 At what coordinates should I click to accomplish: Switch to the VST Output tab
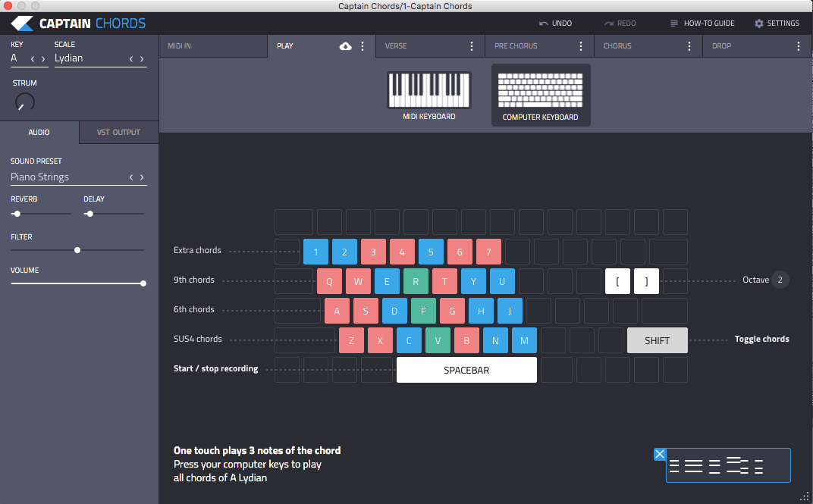(119, 133)
